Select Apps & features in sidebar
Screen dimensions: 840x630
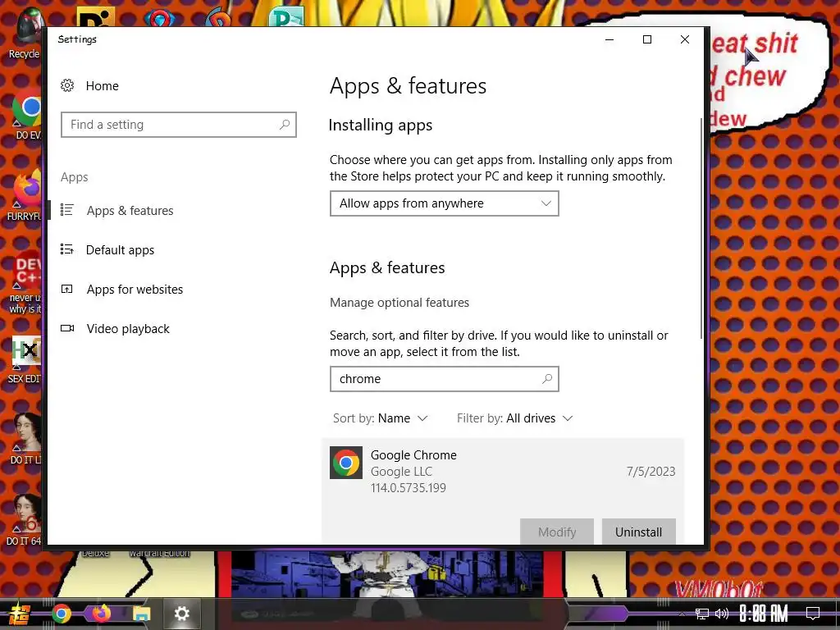[x=130, y=211]
